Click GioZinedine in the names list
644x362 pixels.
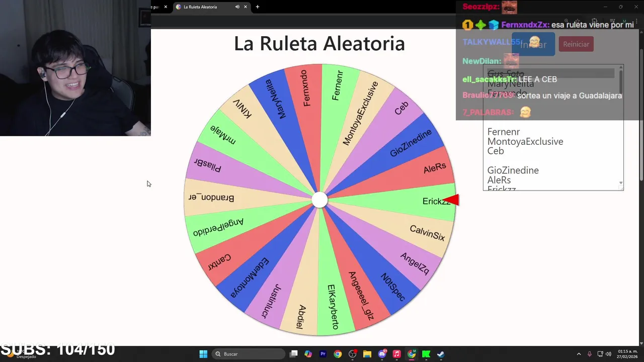pyautogui.click(x=513, y=170)
